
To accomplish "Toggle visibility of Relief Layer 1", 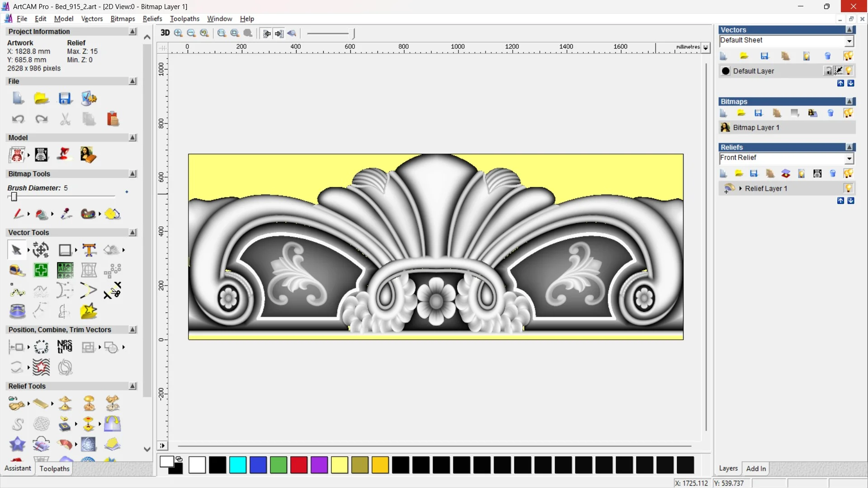I will tap(849, 188).
